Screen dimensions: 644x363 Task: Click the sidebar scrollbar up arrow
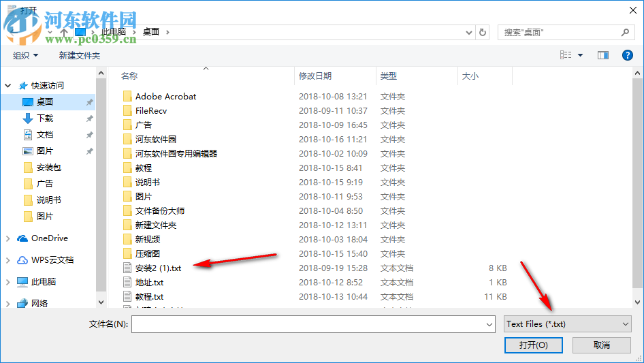pos(101,73)
